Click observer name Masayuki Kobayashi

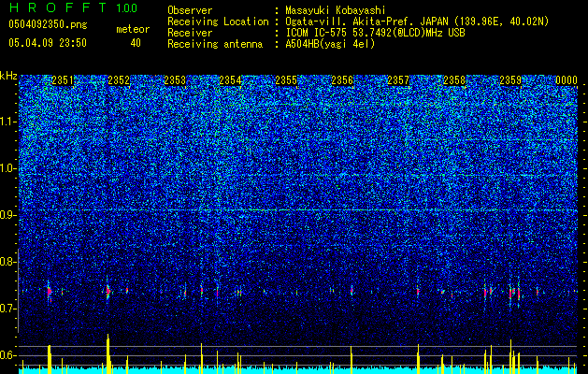[x=336, y=10]
